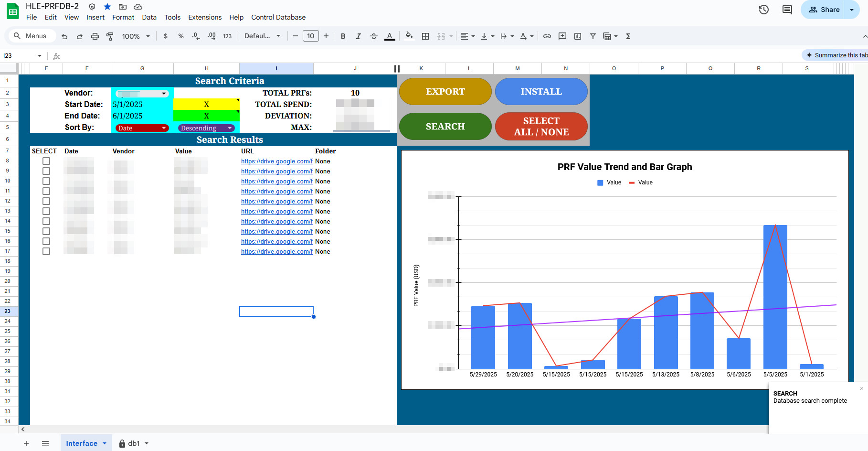Click the INSTALL button
868x451 pixels.
click(541, 91)
